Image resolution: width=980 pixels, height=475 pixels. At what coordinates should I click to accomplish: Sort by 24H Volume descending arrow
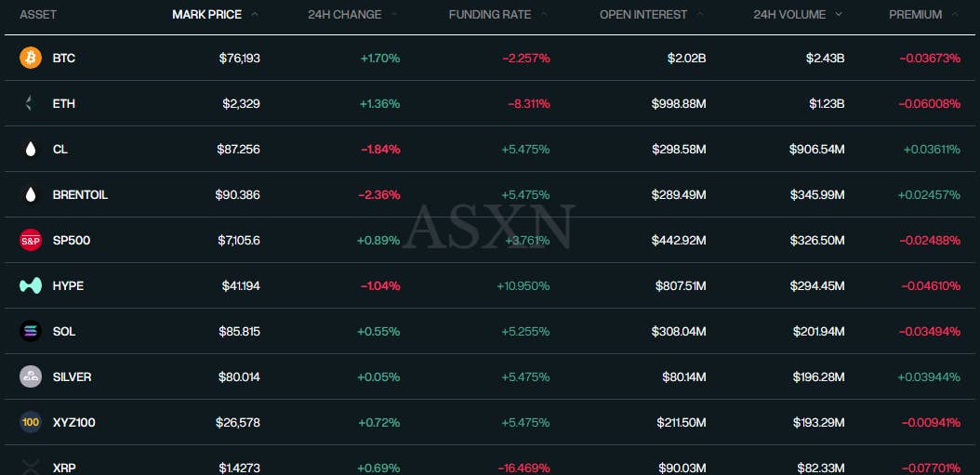839,14
